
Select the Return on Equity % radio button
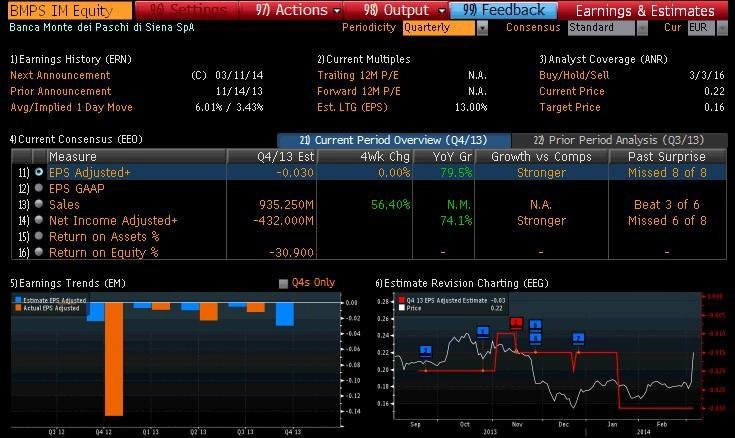(x=39, y=252)
